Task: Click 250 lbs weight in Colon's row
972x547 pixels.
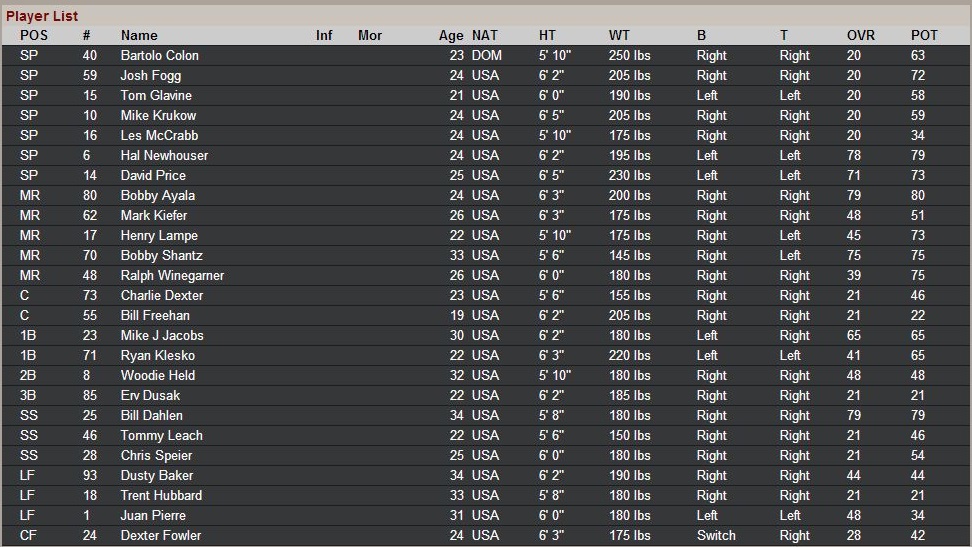Action: [629, 55]
